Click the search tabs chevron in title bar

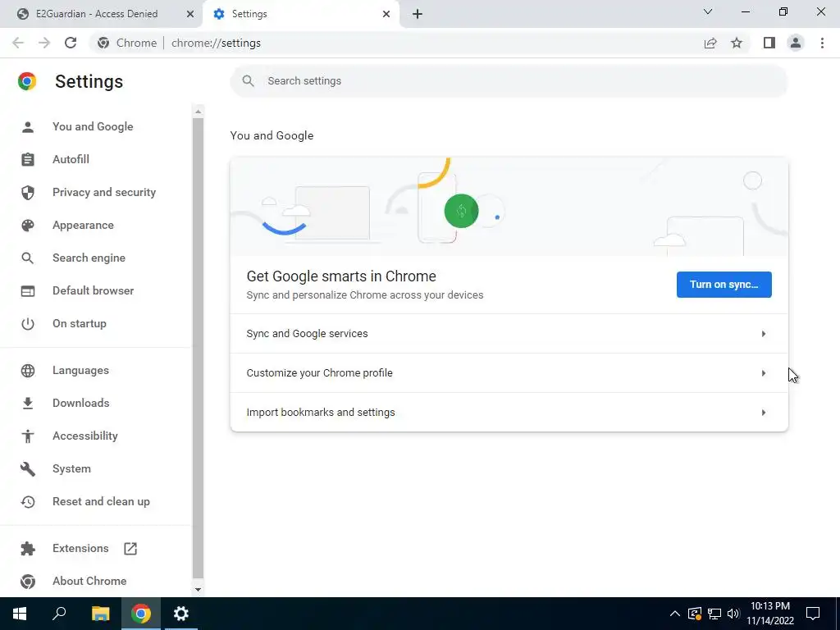click(708, 11)
